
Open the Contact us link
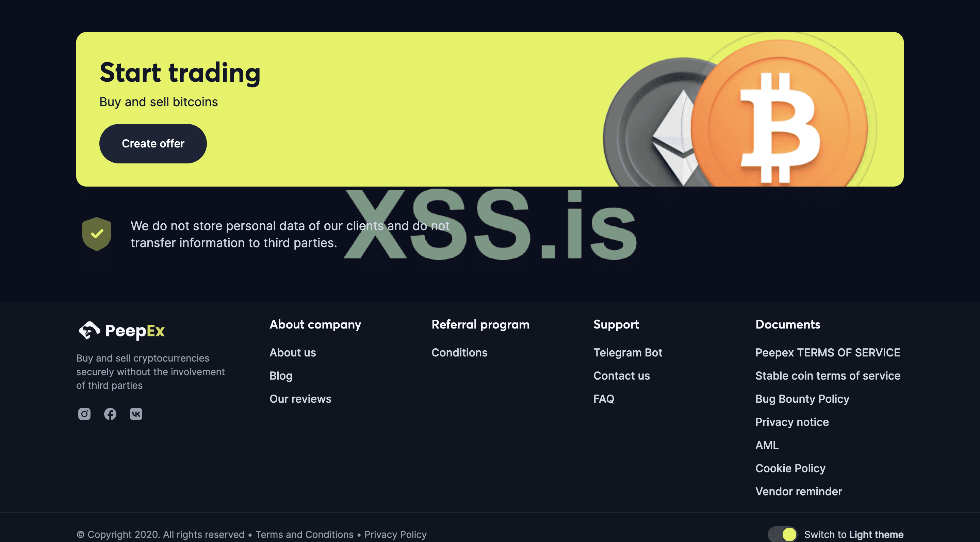[621, 376]
